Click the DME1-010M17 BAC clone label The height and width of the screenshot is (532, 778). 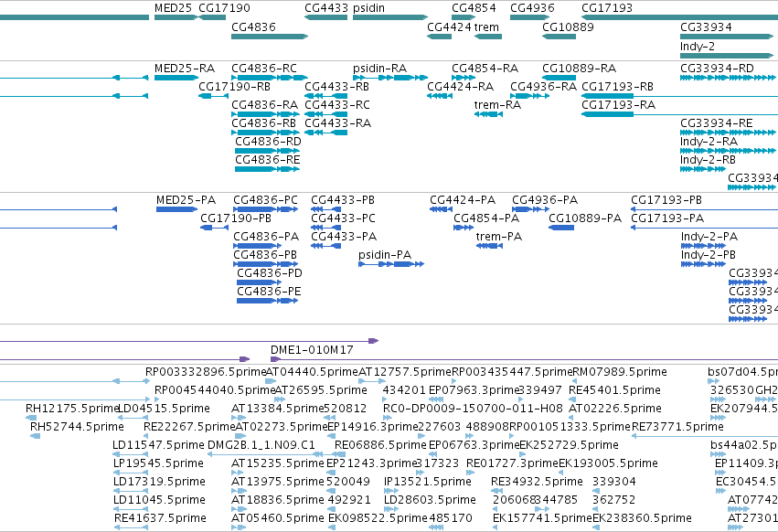coord(312,350)
